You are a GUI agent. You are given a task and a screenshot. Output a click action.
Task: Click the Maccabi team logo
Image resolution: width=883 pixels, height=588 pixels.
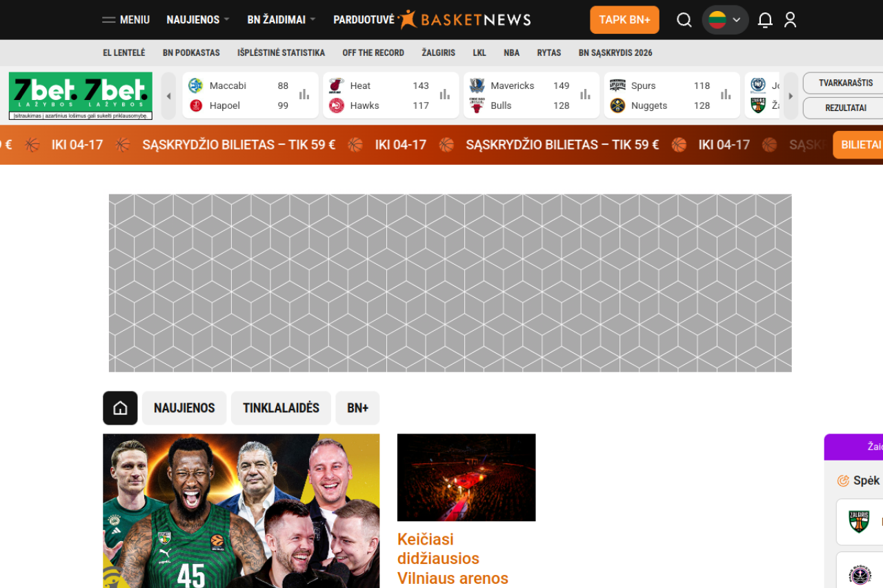(x=196, y=85)
